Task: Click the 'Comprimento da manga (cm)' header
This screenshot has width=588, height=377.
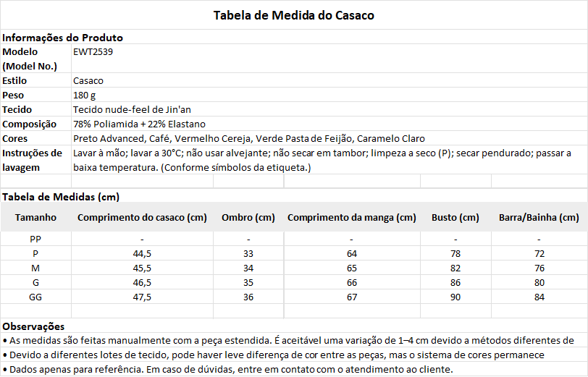Action: 351,218
